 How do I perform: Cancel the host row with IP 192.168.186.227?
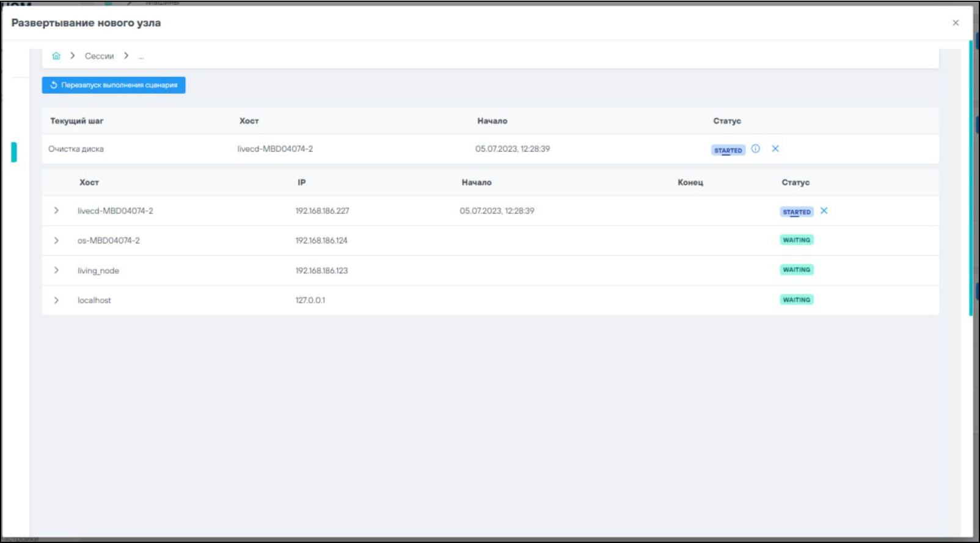[x=824, y=211]
